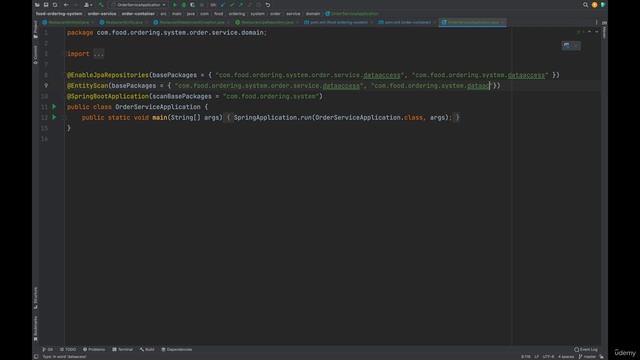Open the TODO tool window

68,349
